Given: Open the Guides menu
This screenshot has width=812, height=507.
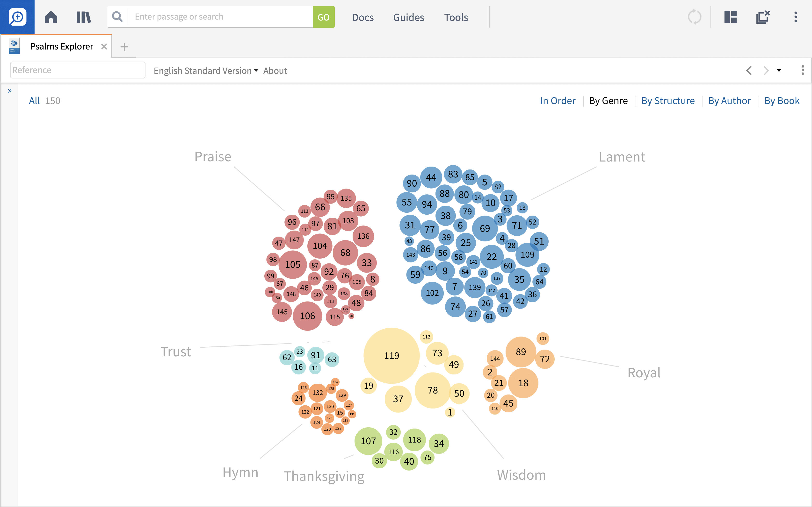Looking at the screenshot, I should click(x=408, y=17).
